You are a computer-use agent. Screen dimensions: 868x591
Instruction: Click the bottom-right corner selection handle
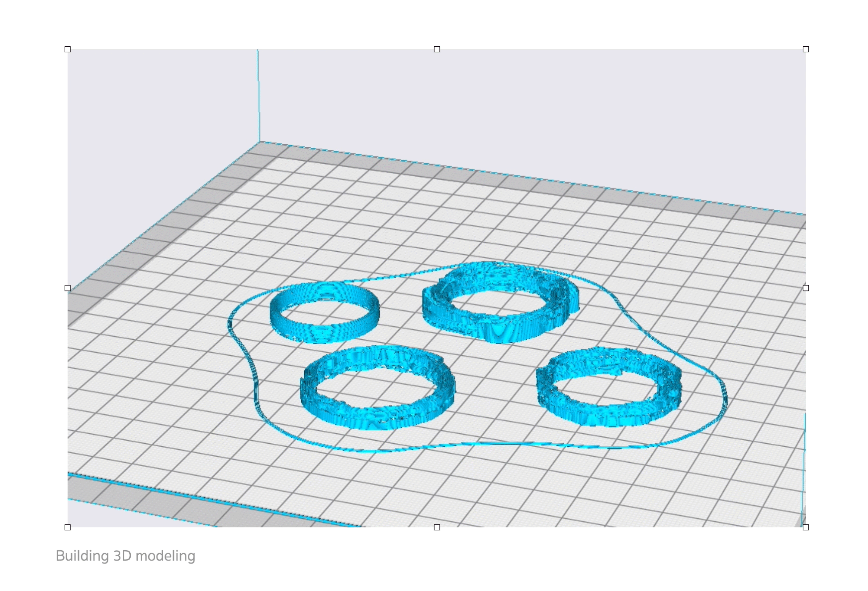click(x=806, y=527)
